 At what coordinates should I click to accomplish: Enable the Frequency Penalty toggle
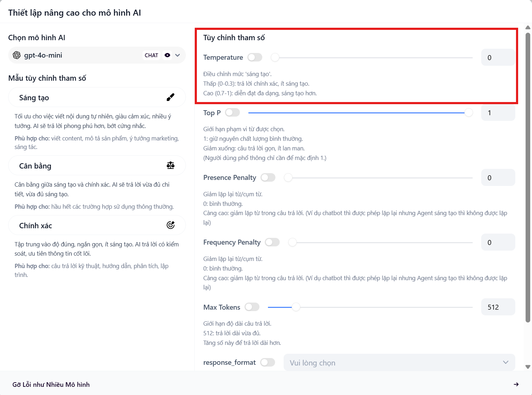pyautogui.click(x=272, y=242)
